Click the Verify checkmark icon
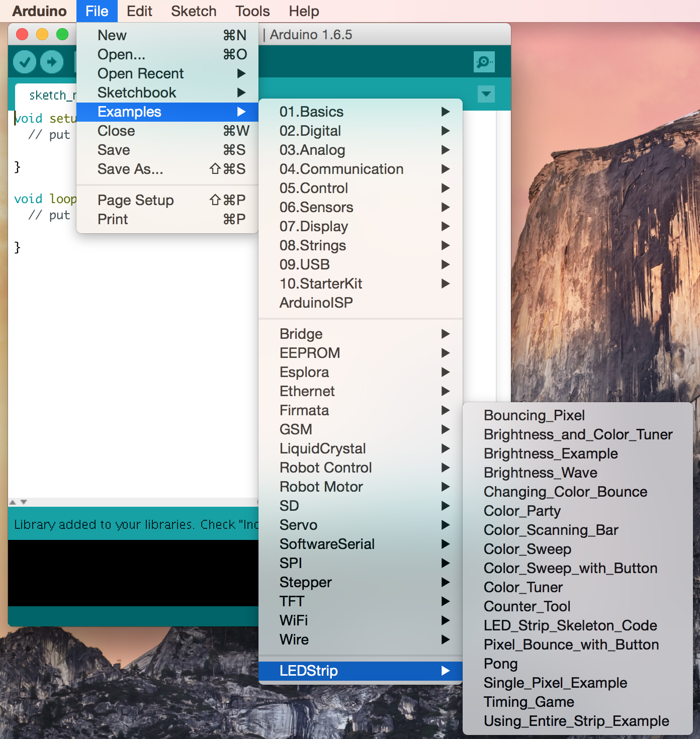Image resolution: width=700 pixels, height=739 pixels. [24, 62]
